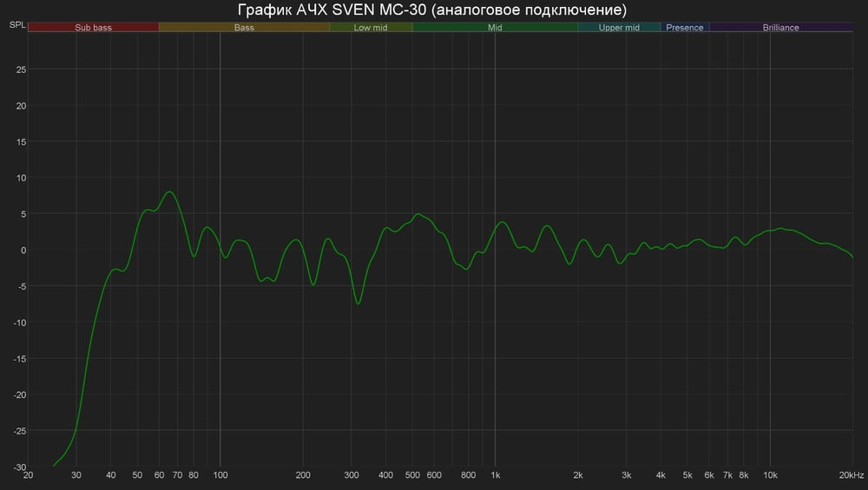
Task: Click the curve peak above 1k
Action: [x=502, y=222]
